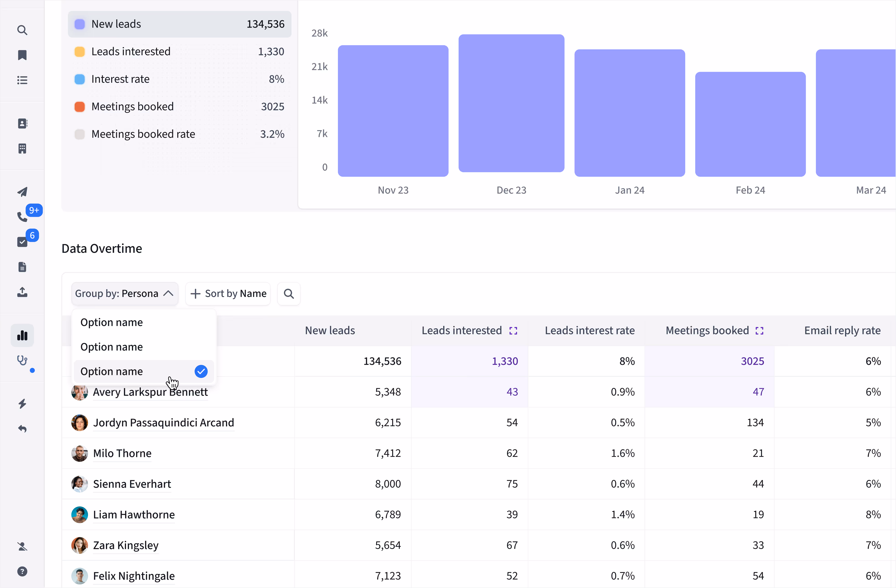896x588 pixels.
Task: Collapse the Group by Persona dropdown
Action: [125, 294]
